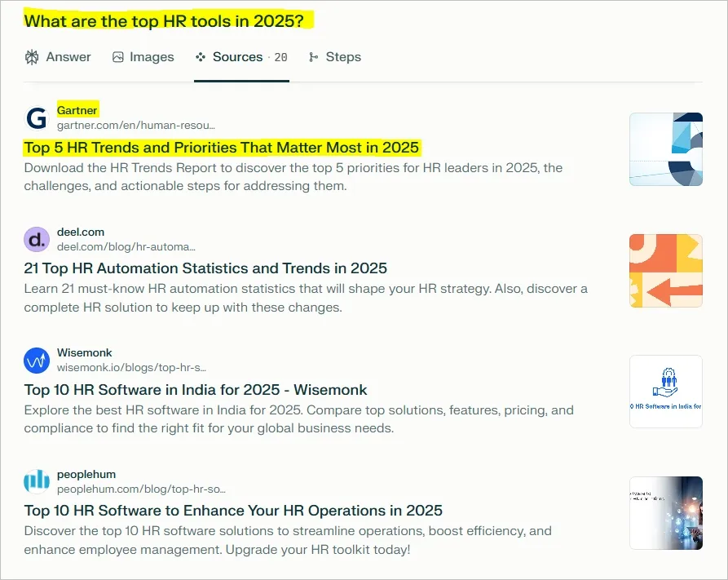Click the Steps tab icon
This screenshot has height=580, width=728.
tap(314, 57)
